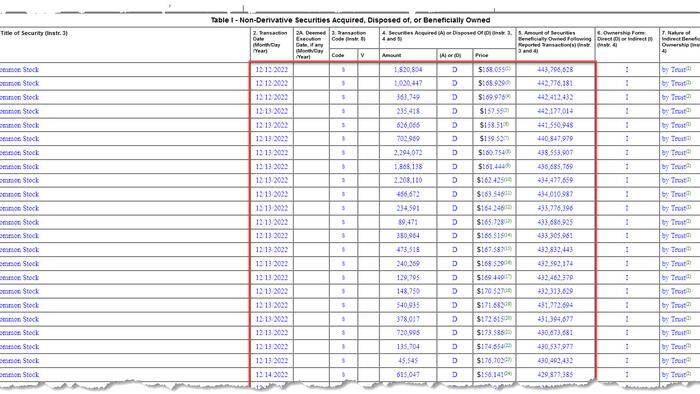The width and height of the screenshot is (700, 394).
Task: Select the amount 2,208,110
Action: tap(408, 180)
